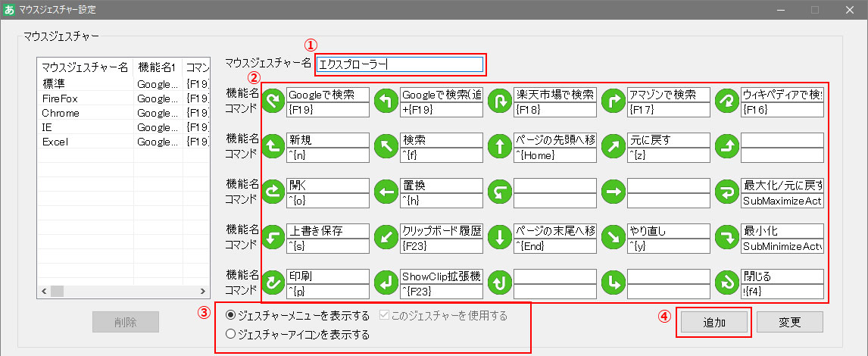
Task: Click the gesture icon beside 最大化/元に戻す
Action: click(x=727, y=192)
